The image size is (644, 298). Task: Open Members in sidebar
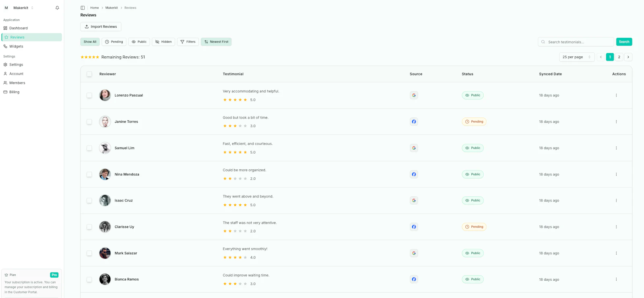click(x=32, y=83)
